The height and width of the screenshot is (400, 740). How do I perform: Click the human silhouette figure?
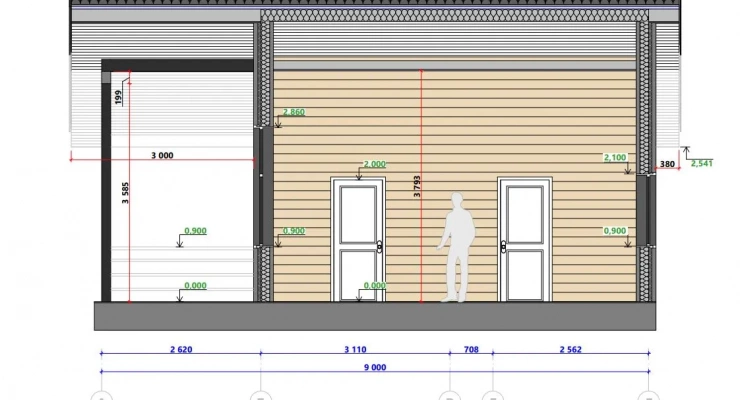456,247
